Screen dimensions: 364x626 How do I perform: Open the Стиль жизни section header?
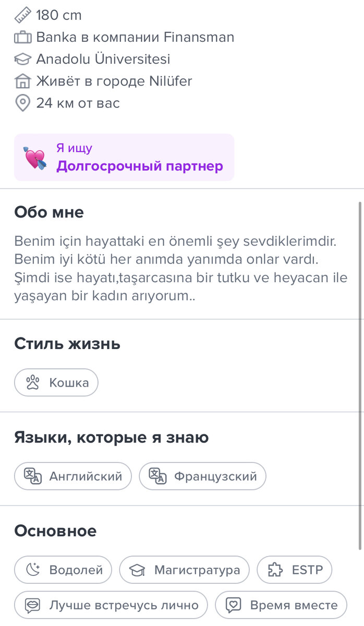tap(67, 344)
